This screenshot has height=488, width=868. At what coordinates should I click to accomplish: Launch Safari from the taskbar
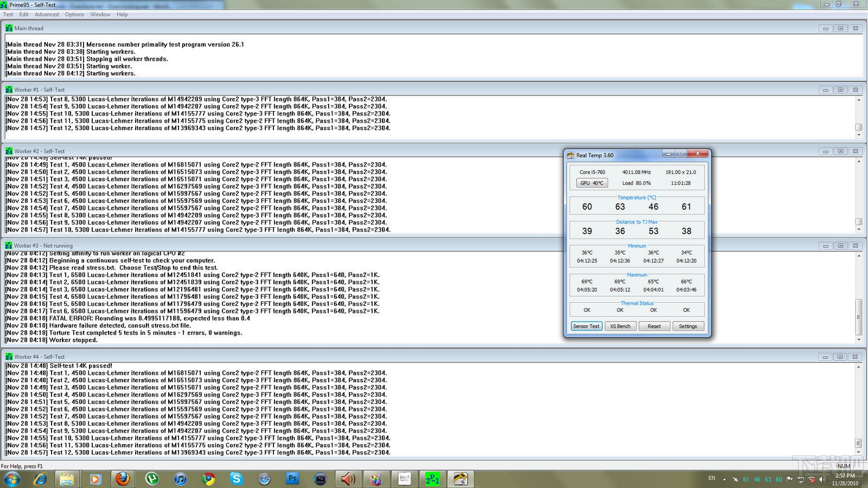coord(264,479)
